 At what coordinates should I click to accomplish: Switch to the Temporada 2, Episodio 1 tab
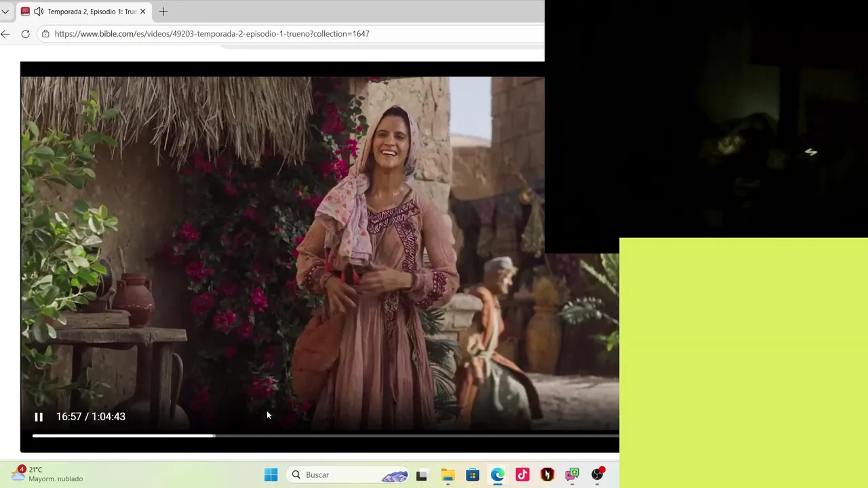pos(83,12)
